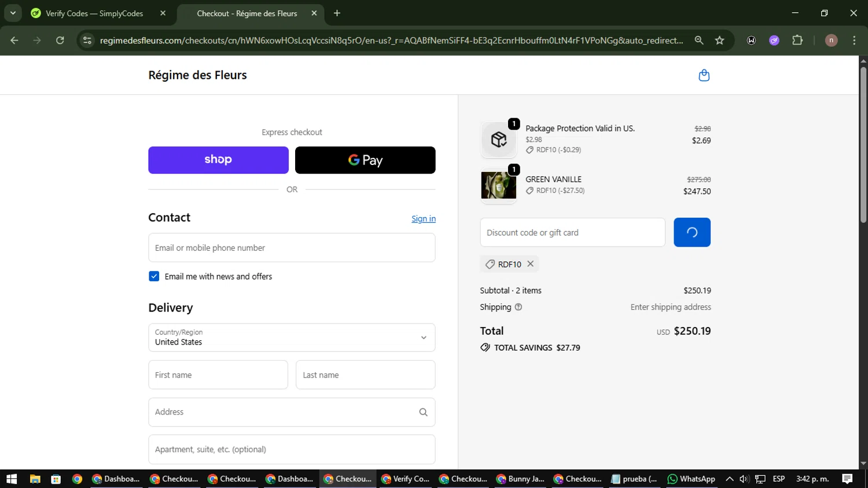The height and width of the screenshot is (488, 868).
Task: Pay with the Google Pay button
Action: click(x=365, y=160)
